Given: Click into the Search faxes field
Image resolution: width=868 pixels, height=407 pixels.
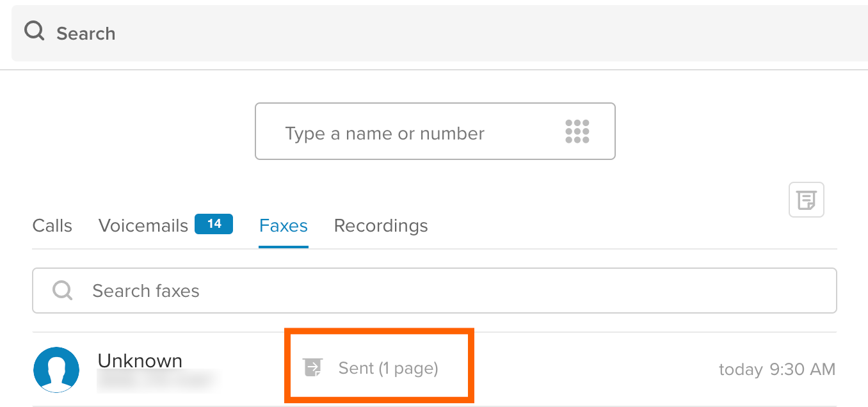Looking at the screenshot, I should pos(448,291).
